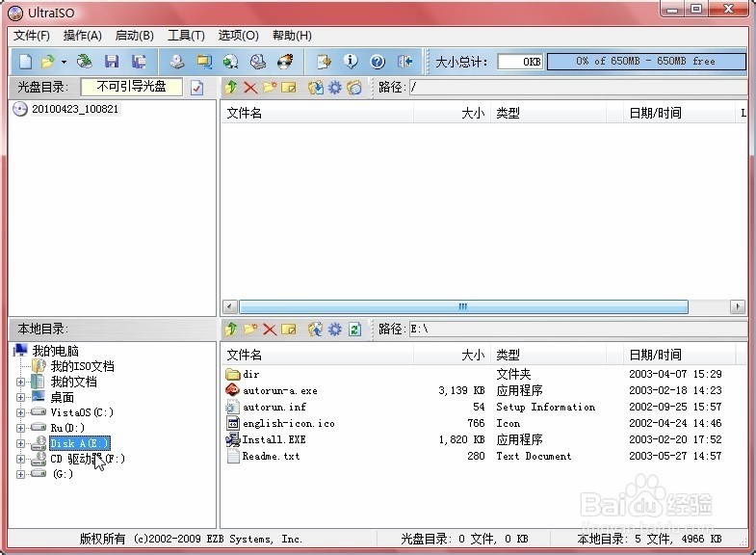The height and width of the screenshot is (555, 756).
Task: Click the disc pane 文件名 column header
Action: (x=317, y=114)
